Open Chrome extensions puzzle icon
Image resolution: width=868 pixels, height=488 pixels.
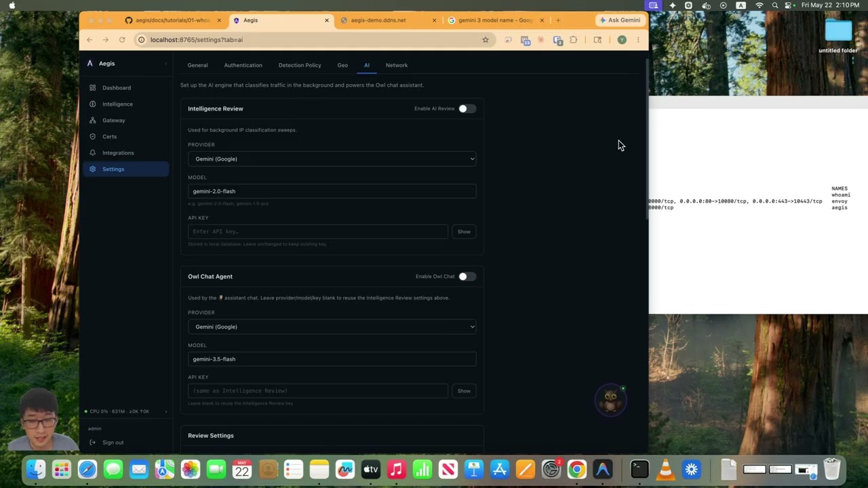click(574, 40)
